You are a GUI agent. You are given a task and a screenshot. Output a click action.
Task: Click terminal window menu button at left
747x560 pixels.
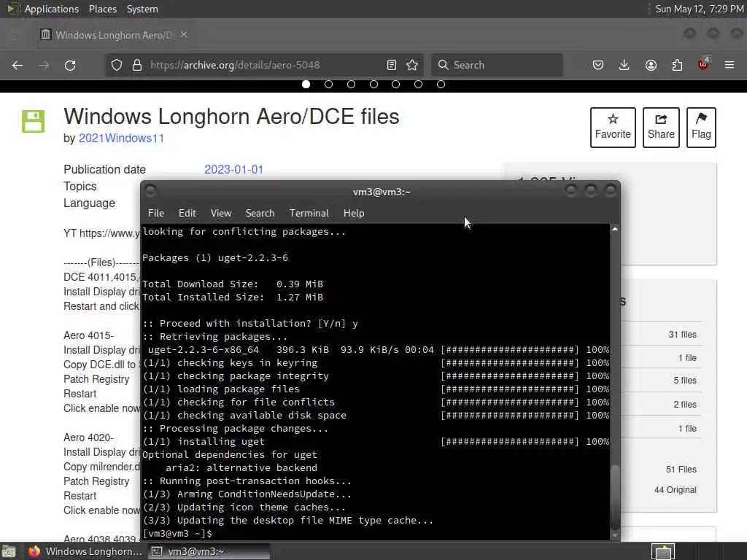[x=150, y=192]
